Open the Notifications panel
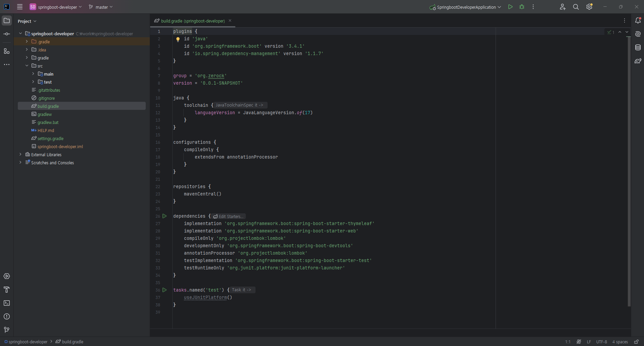This screenshot has height=346, width=644. tap(638, 20)
